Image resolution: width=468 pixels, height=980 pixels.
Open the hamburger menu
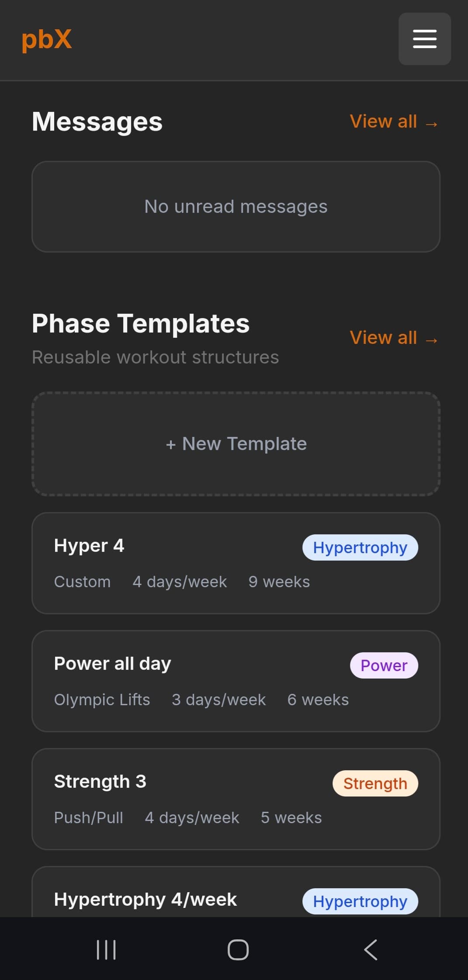424,39
